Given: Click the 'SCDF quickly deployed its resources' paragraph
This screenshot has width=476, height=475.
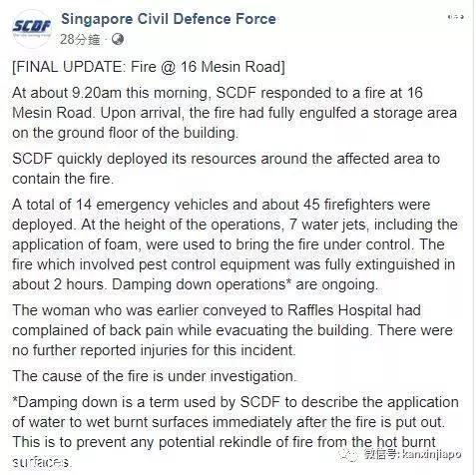Looking at the screenshot, I should [x=226, y=169].
